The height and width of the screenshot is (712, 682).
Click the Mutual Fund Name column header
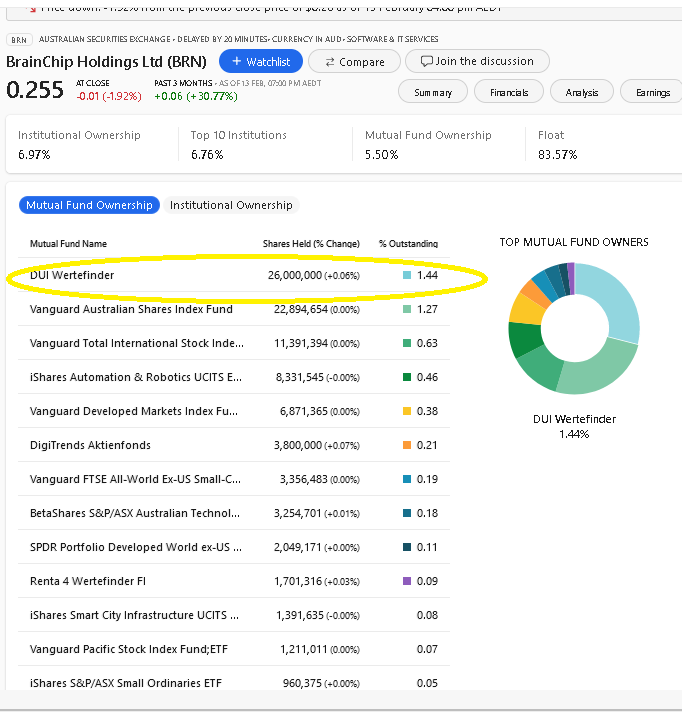(68, 244)
